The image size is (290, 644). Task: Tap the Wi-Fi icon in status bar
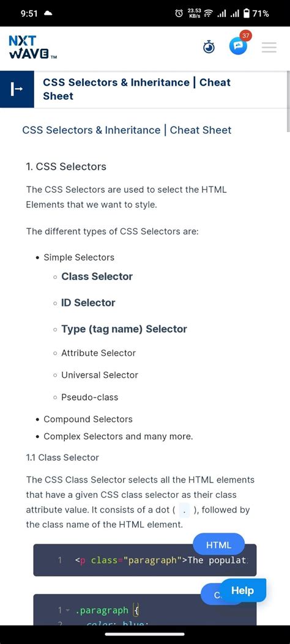tap(209, 13)
